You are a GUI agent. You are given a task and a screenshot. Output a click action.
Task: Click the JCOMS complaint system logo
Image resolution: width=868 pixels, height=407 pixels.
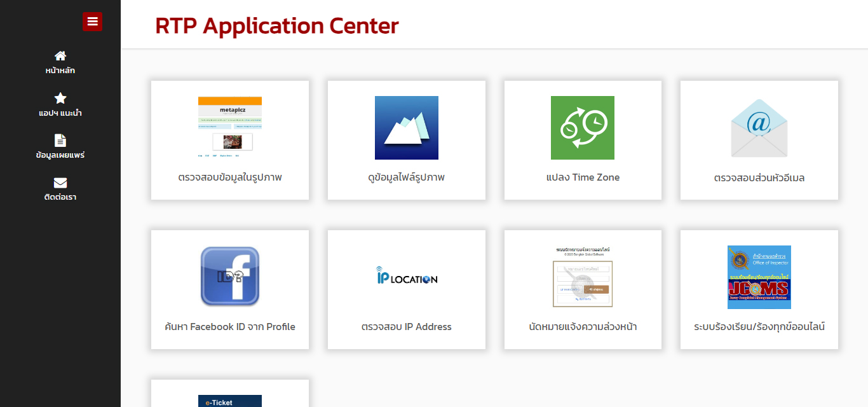(x=759, y=277)
